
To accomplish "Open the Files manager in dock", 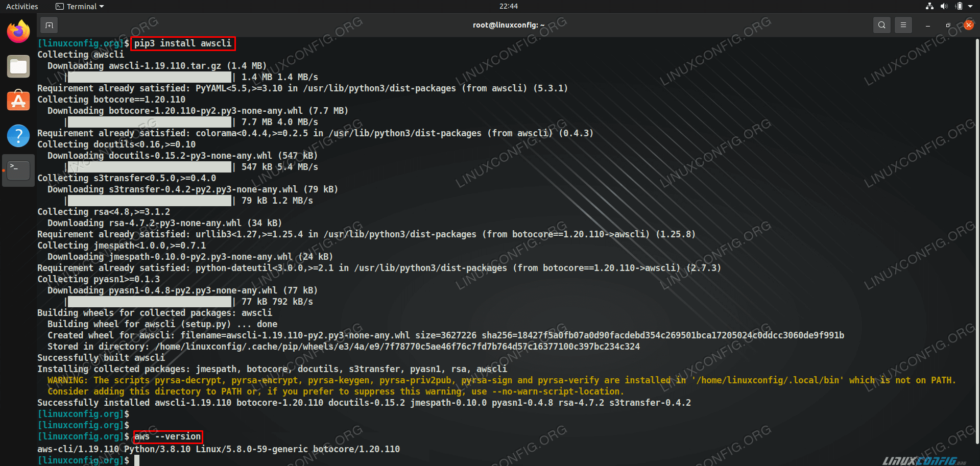I will tap(18, 67).
